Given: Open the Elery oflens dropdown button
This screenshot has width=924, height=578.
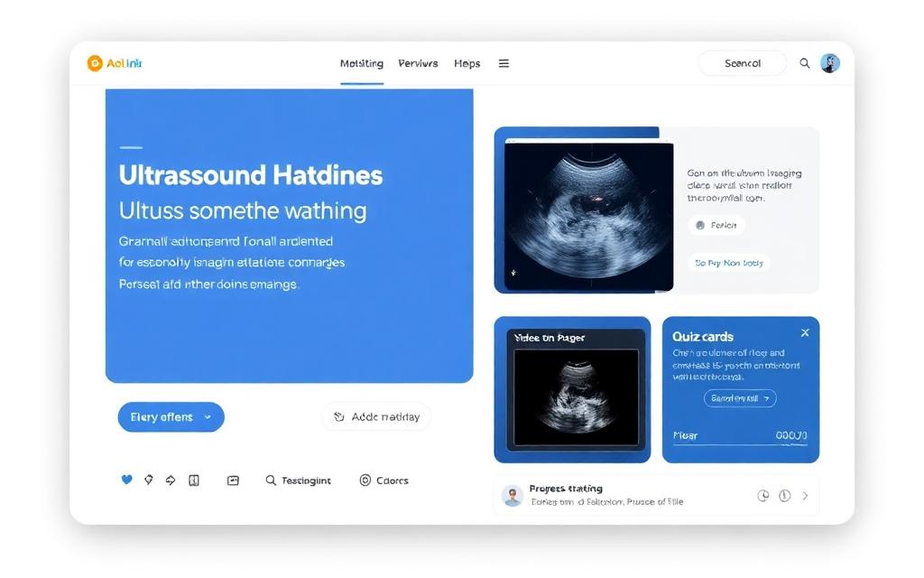Looking at the screenshot, I should 171,417.
